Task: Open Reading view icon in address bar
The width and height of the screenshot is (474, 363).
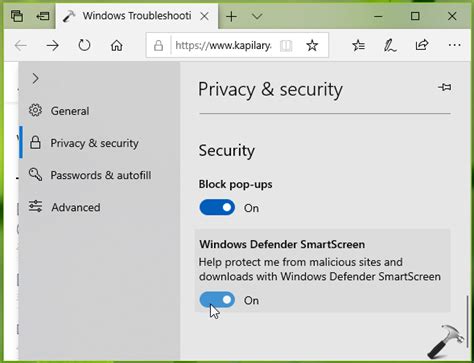Action: pos(286,46)
